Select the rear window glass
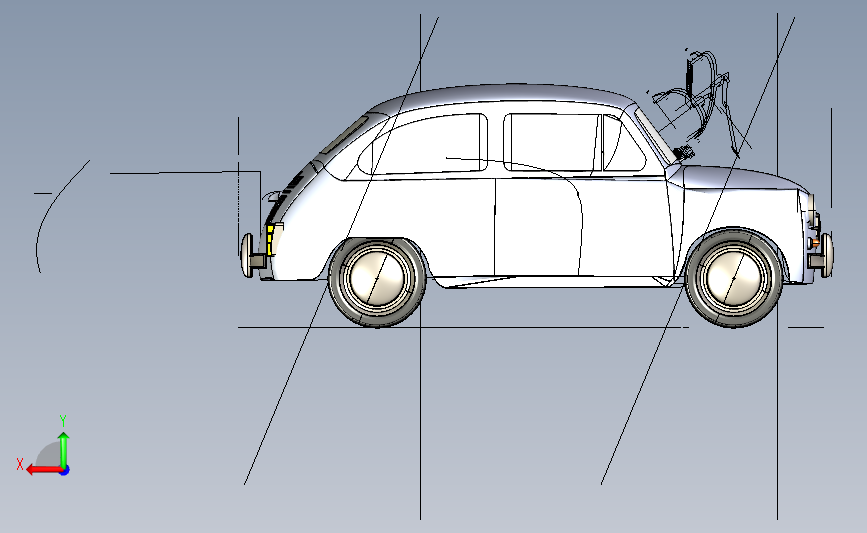The width and height of the screenshot is (867, 533). click(346, 135)
